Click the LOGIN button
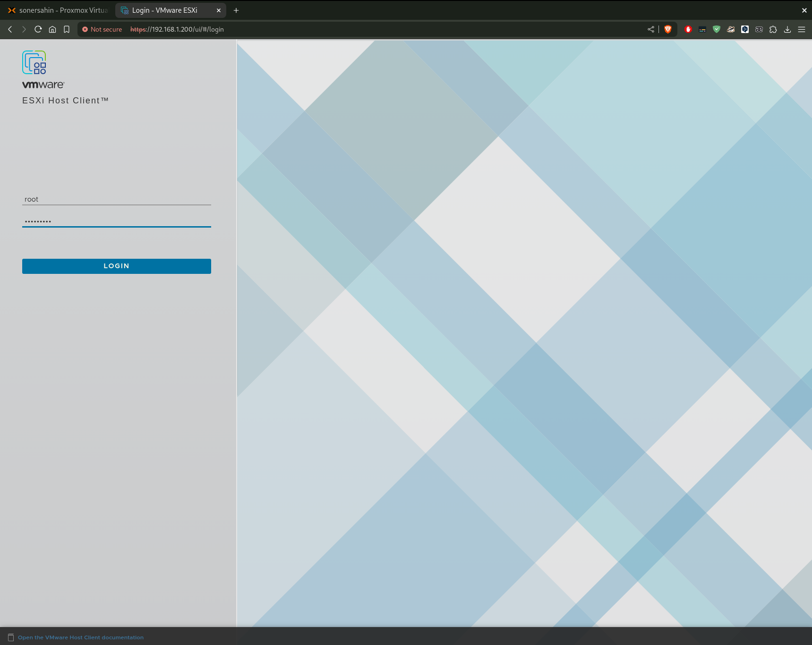 (116, 266)
